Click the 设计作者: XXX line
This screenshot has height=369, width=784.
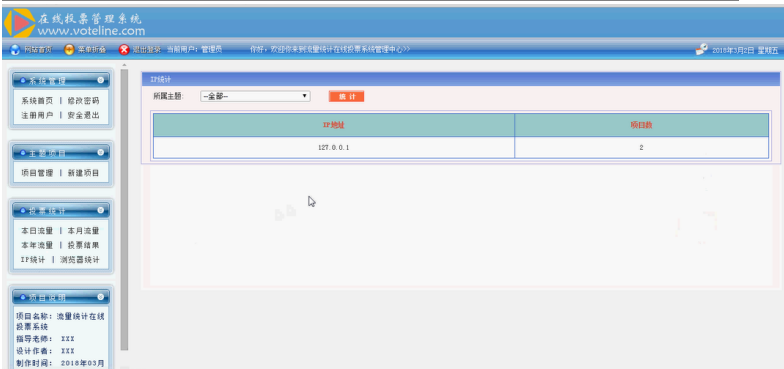(46, 351)
